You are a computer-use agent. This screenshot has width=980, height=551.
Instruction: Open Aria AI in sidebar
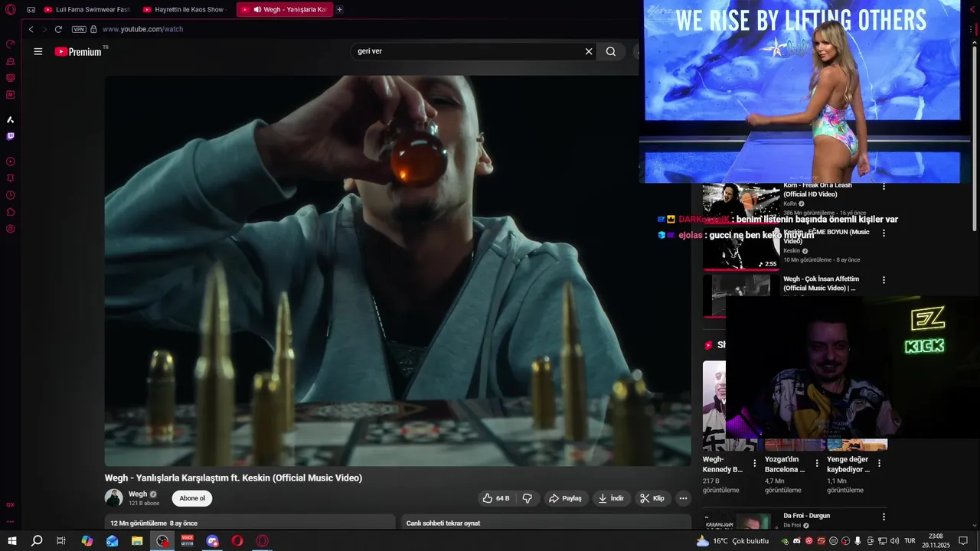[x=11, y=119]
